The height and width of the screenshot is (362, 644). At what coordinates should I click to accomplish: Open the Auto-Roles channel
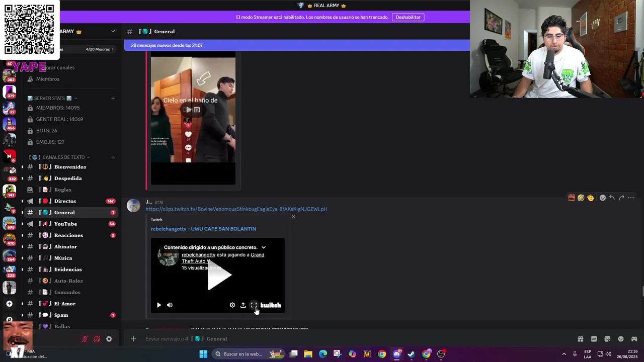[70, 281]
